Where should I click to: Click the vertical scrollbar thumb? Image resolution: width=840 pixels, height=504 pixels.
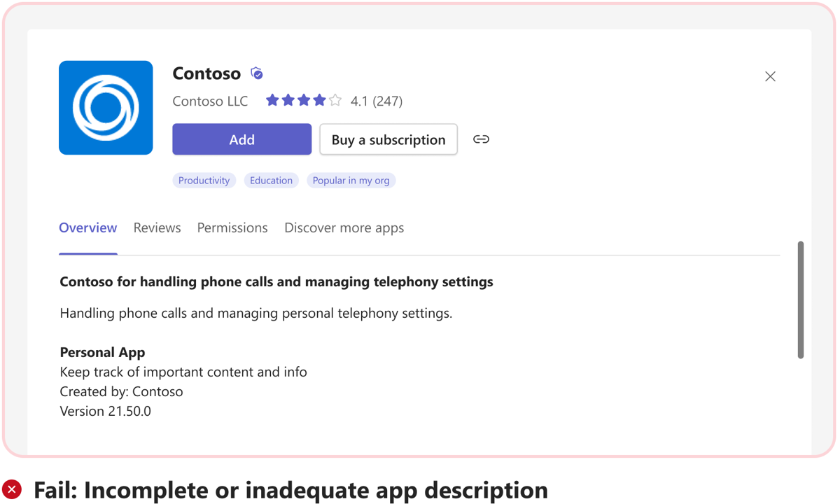(801, 300)
